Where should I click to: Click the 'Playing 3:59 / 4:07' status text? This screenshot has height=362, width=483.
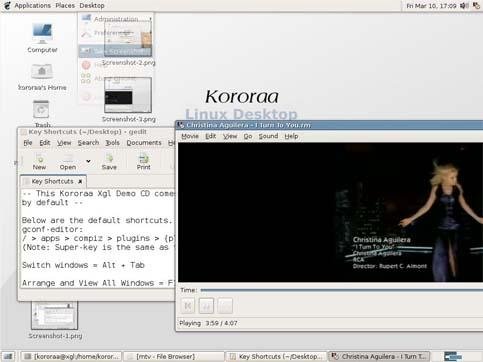click(x=208, y=323)
